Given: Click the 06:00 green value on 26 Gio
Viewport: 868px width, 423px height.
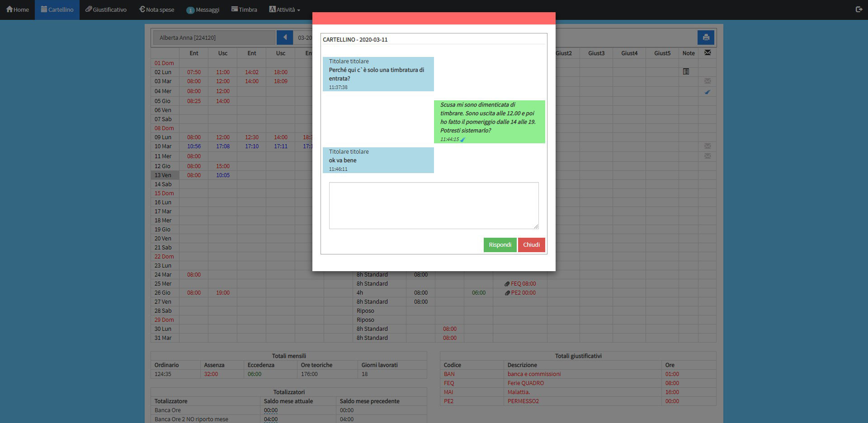Looking at the screenshot, I should coord(479,292).
